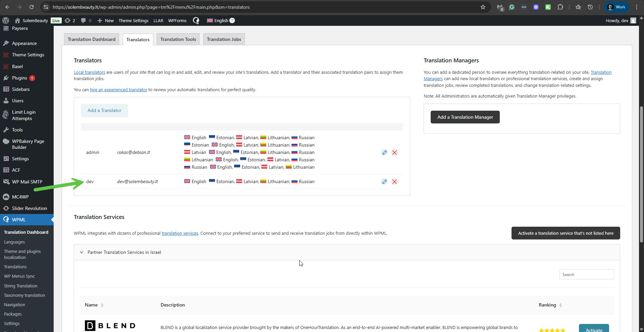Switch to the Translation Dashboard tab
The width and height of the screenshot is (644, 332).
tap(92, 39)
